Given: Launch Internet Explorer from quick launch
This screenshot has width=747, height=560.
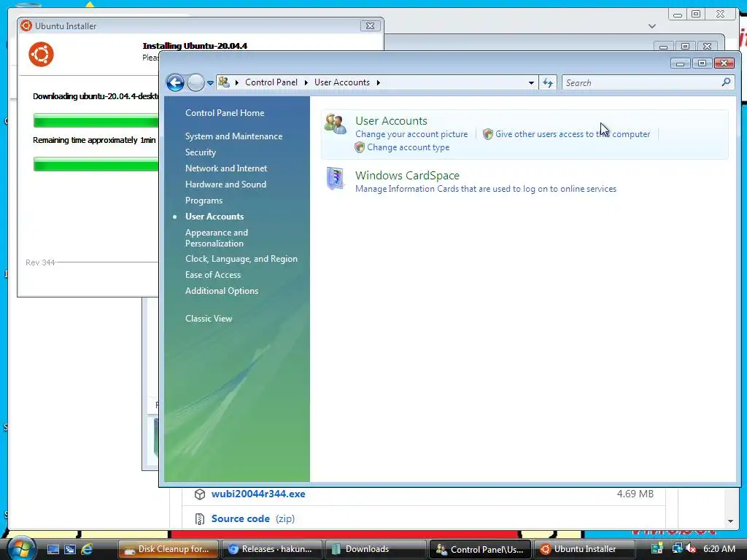Looking at the screenshot, I should click(88, 549).
